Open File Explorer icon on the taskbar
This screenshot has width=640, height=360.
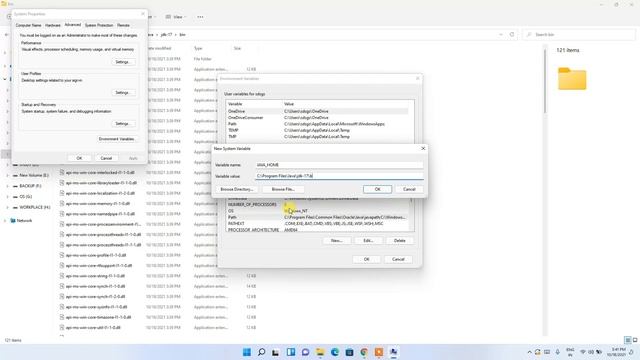[320, 352]
